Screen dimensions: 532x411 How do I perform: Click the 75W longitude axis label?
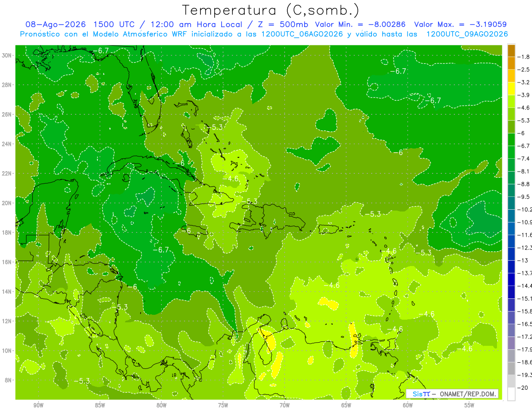pos(223,405)
